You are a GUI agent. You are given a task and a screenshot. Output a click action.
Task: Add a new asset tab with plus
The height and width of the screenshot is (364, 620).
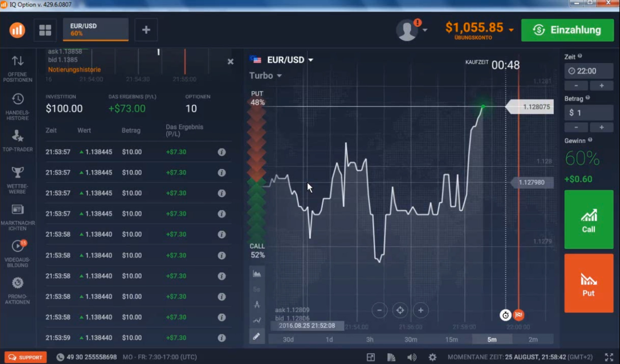coord(146,30)
